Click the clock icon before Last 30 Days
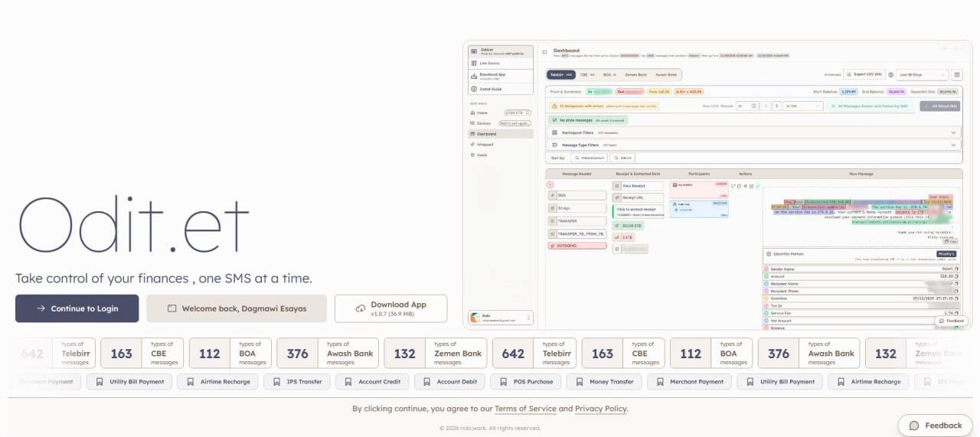 [890, 75]
